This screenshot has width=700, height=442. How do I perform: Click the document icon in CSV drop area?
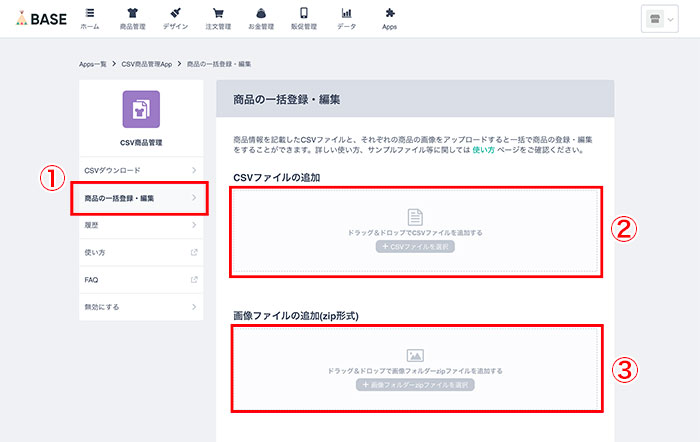coord(415,217)
